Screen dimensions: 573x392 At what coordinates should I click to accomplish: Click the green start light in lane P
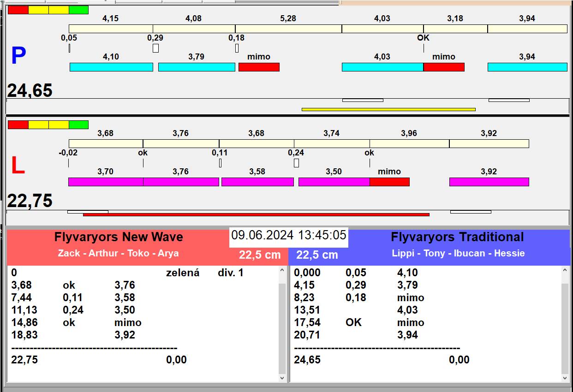pos(78,10)
